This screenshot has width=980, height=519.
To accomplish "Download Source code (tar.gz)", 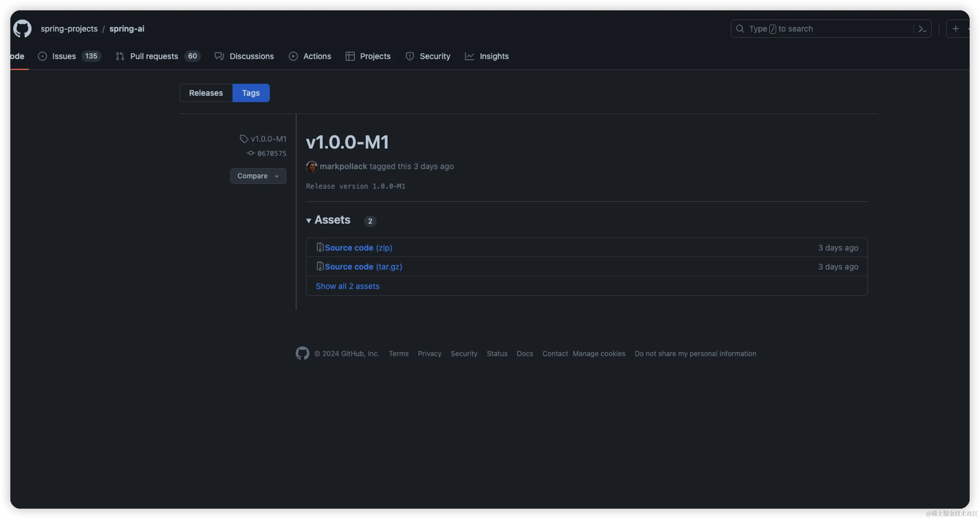I will click(x=363, y=267).
